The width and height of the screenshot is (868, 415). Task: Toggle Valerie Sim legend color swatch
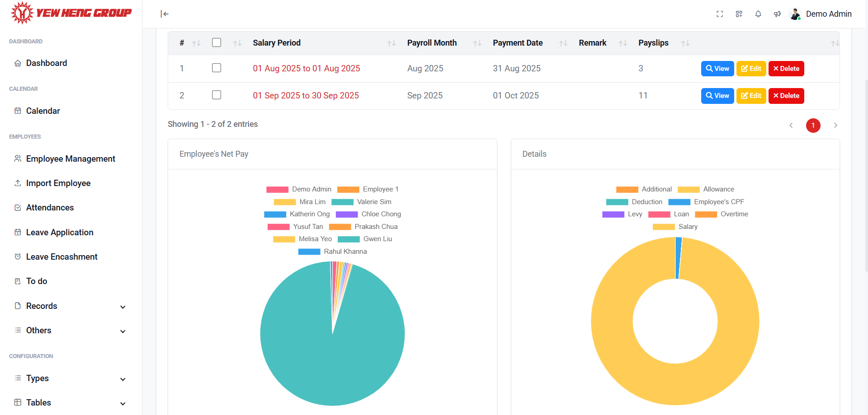tap(342, 202)
